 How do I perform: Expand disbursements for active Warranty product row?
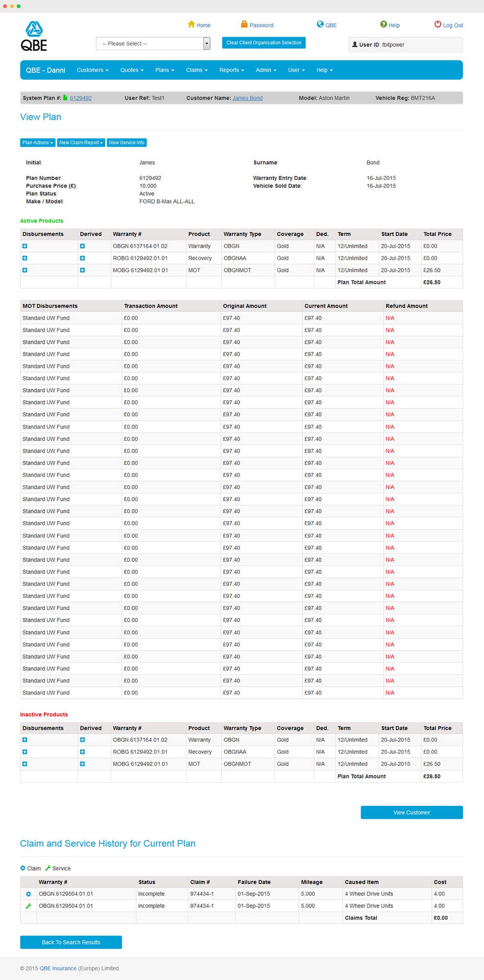25,246
